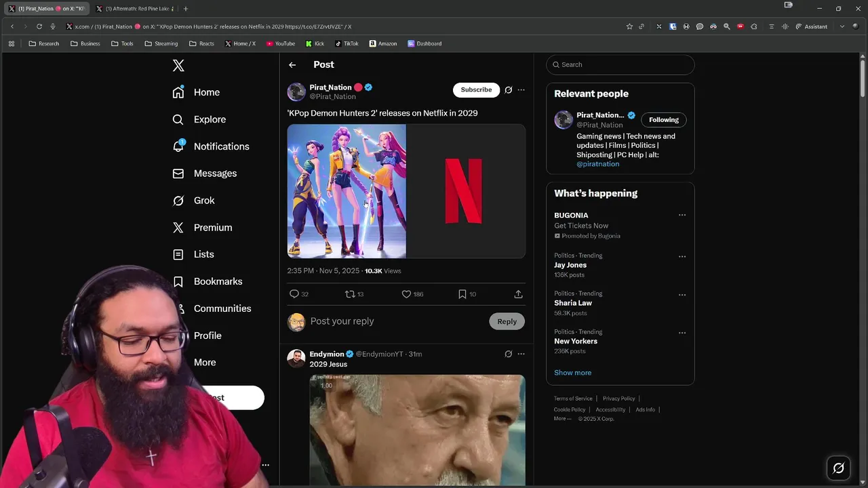Share the post via share icon
The height and width of the screenshot is (488, 868).
(x=518, y=294)
